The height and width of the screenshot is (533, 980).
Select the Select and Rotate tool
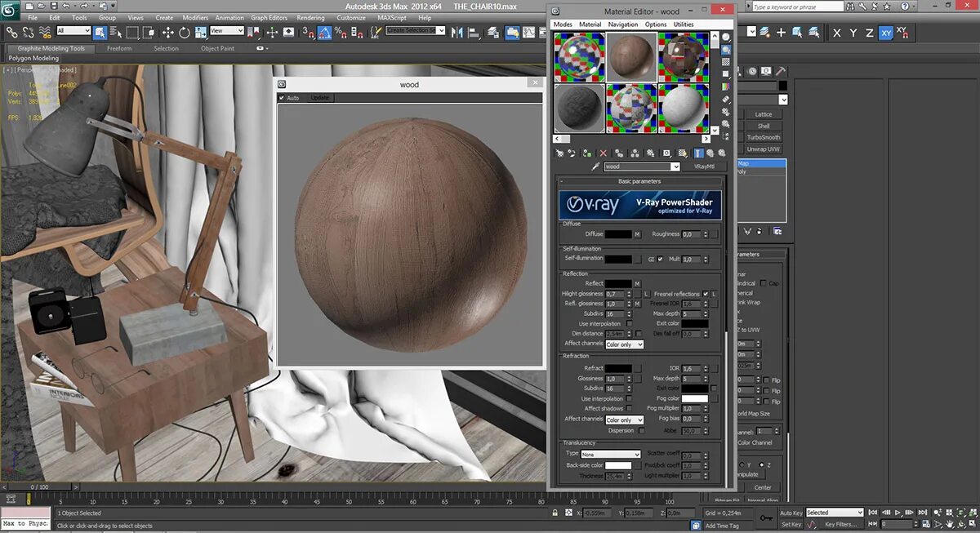point(185,33)
